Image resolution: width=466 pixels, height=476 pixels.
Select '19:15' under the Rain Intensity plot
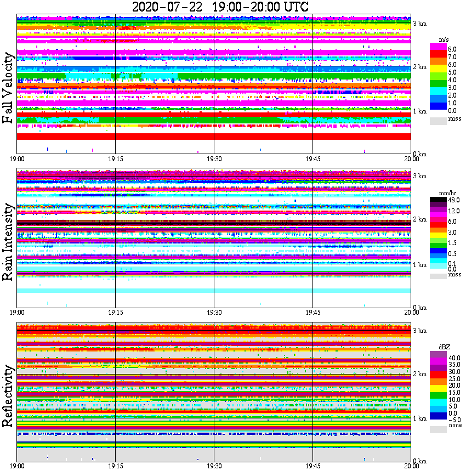pyautogui.click(x=116, y=313)
